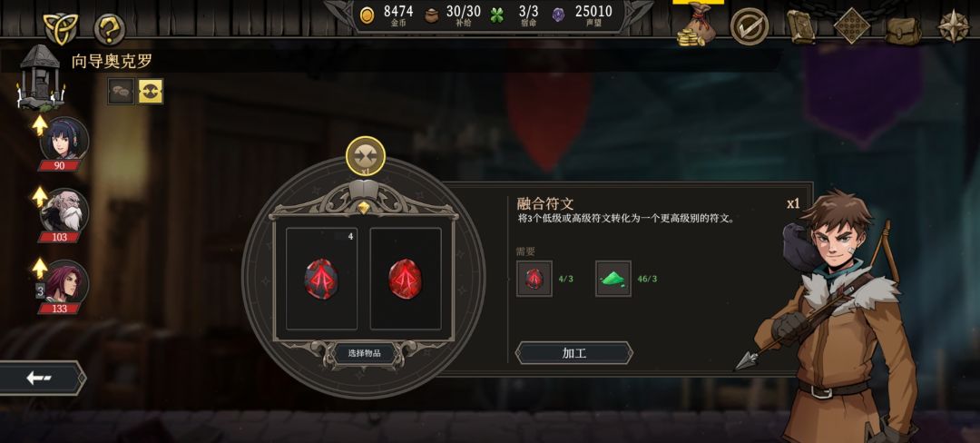Image resolution: width=980 pixels, height=443 pixels.
Task: Open the diamond grid board icon
Action: tap(852, 26)
